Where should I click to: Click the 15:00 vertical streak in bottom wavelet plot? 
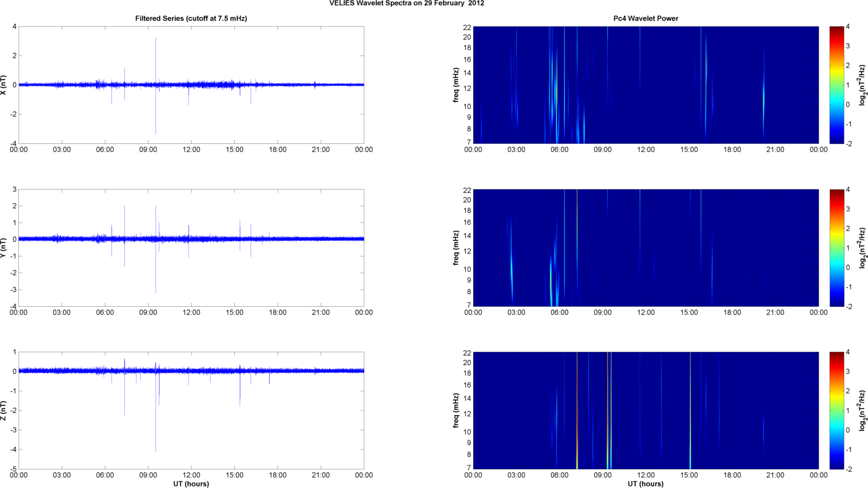click(x=690, y=411)
